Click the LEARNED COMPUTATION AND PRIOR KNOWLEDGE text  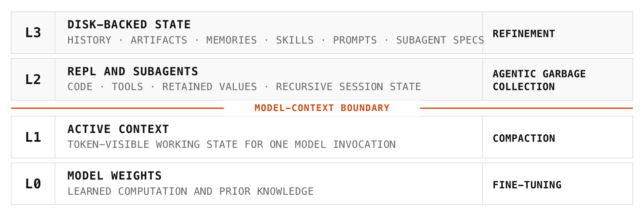pos(191,191)
